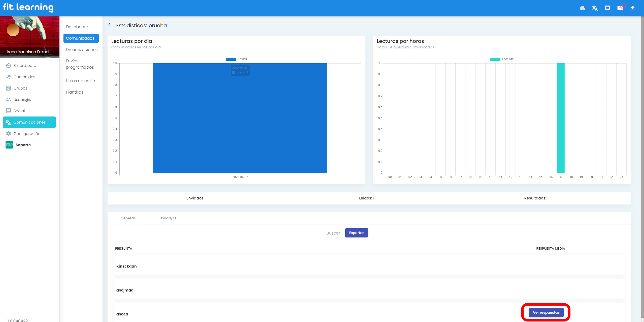Open the chat messages icon in header
Image resolution: width=644 pixels, height=322 pixels.
(607, 8)
